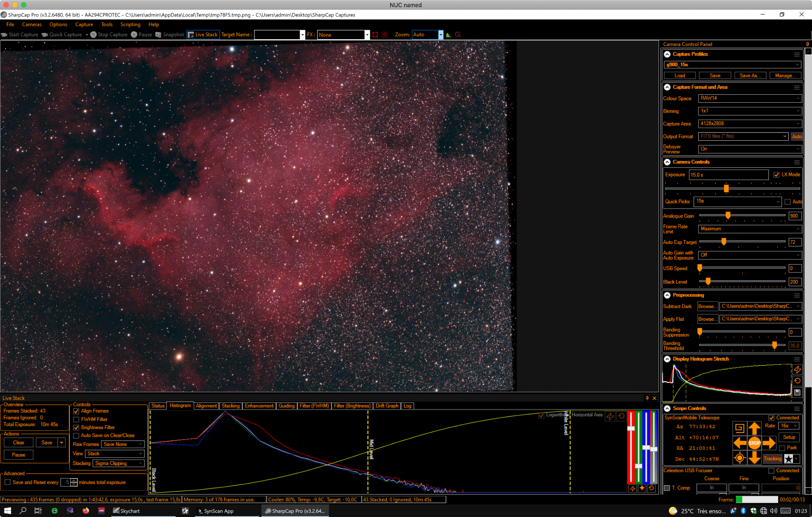Screen dimensions: 812x517
Task: Toggle the SynScanMobile Telescope Connected checkbox
Action: 771,418
